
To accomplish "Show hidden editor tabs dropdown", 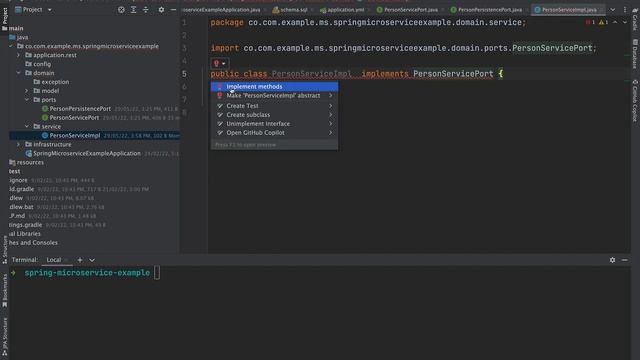I will coord(613,9).
